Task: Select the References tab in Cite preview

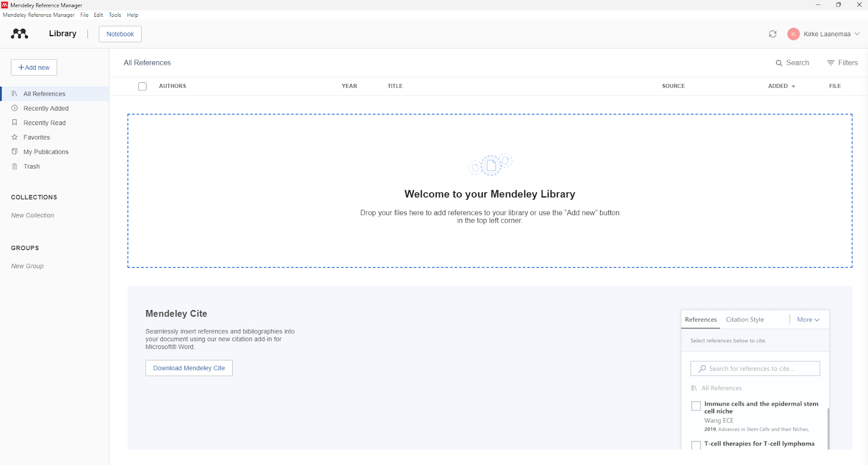Action: point(701,320)
